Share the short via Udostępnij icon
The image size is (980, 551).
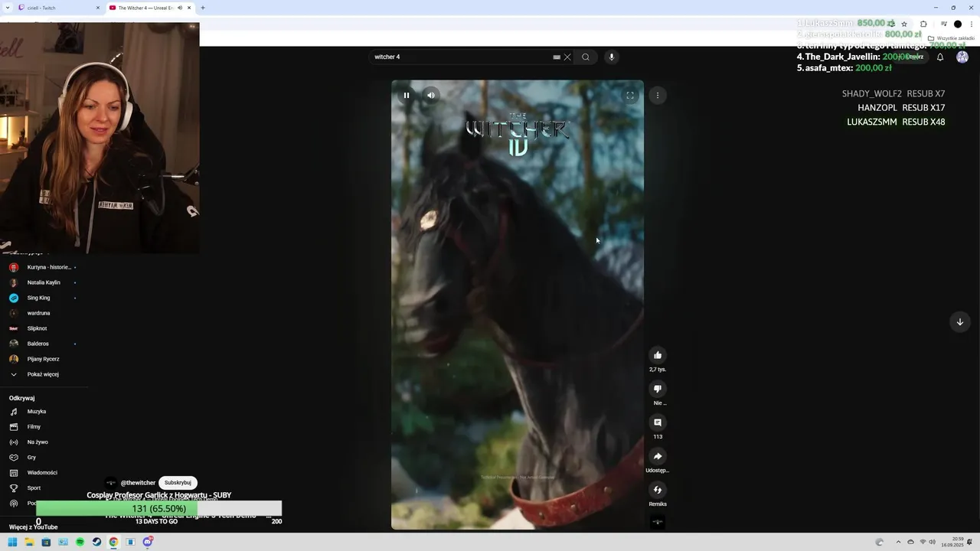(x=658, y=456)
